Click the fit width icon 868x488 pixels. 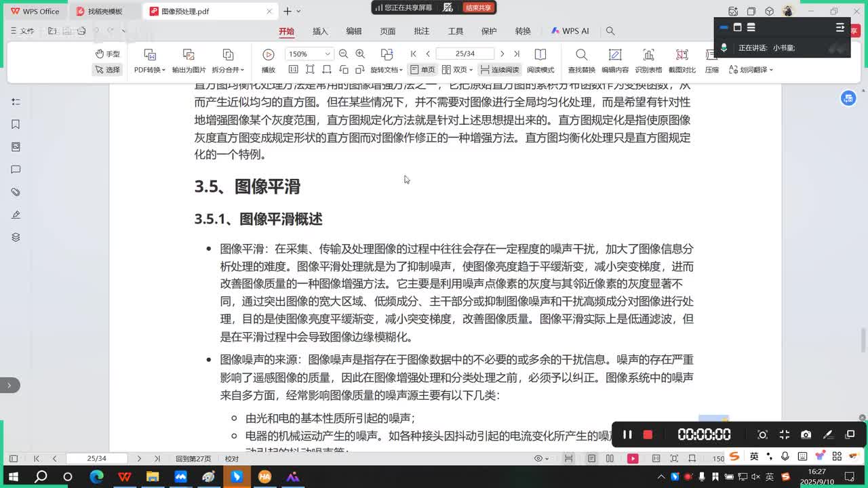(327, 70)
